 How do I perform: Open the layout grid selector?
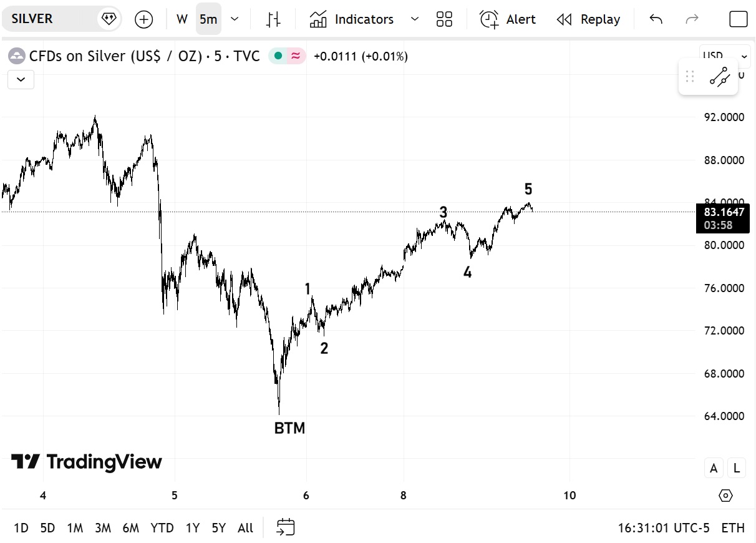(444, 19)
